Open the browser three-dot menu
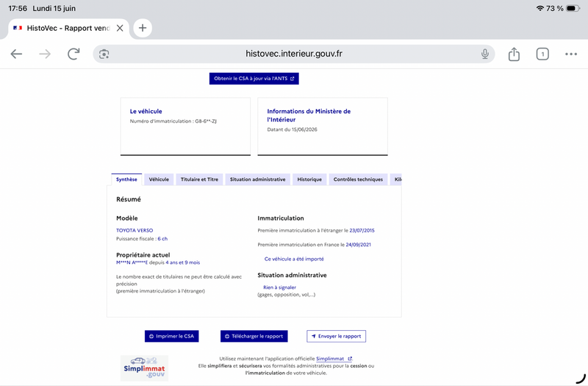 (x=571, y=54)
